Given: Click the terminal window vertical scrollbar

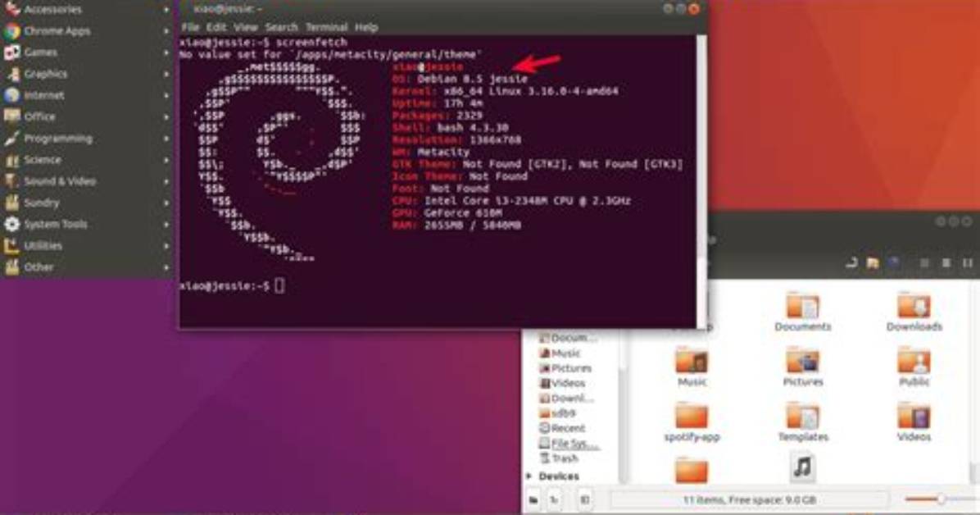Looking at the screenshot, I should (x=702, y=181).
